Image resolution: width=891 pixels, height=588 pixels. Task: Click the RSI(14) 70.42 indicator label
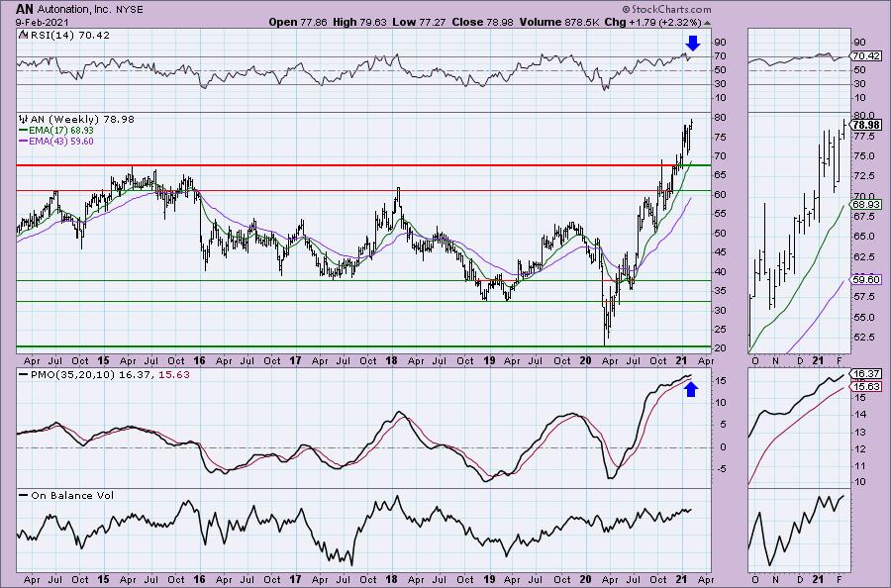[69, 36]
